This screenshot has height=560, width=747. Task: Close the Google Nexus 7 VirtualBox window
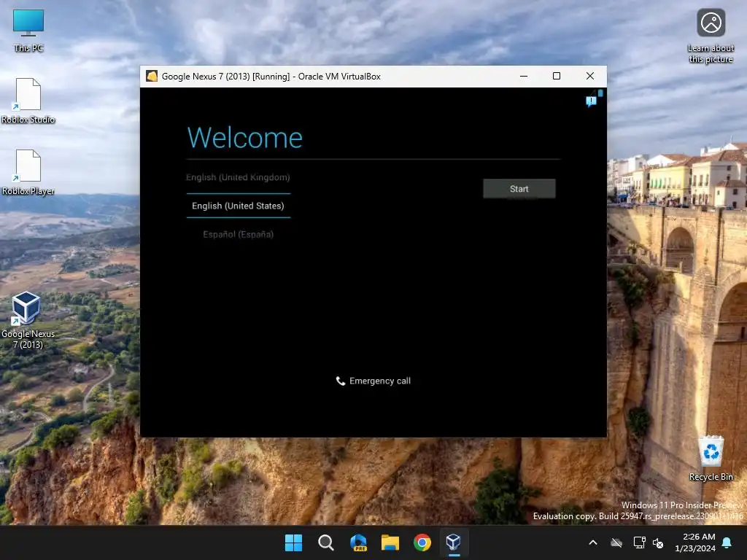click(x=589, y=76)
